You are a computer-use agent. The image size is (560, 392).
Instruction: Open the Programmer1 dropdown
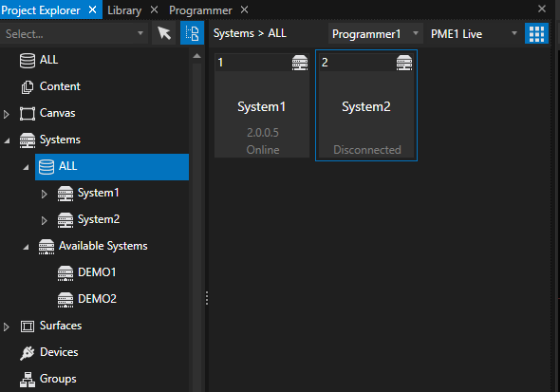click(x=375, y=34)
